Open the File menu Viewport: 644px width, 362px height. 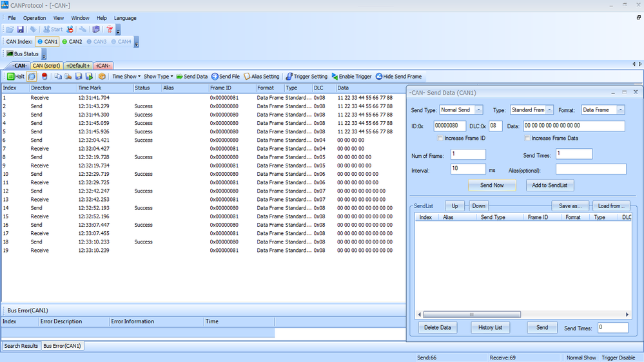point(12,18)
